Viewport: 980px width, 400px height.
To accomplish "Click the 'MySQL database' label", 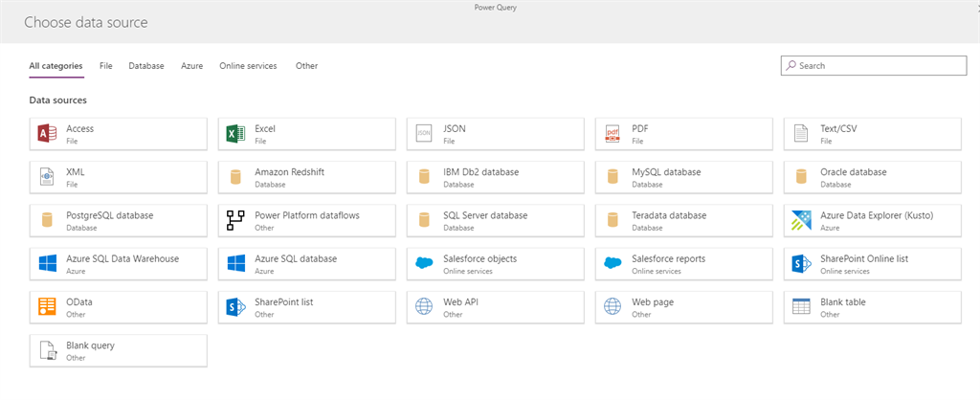I will click(x=666, y=172).
